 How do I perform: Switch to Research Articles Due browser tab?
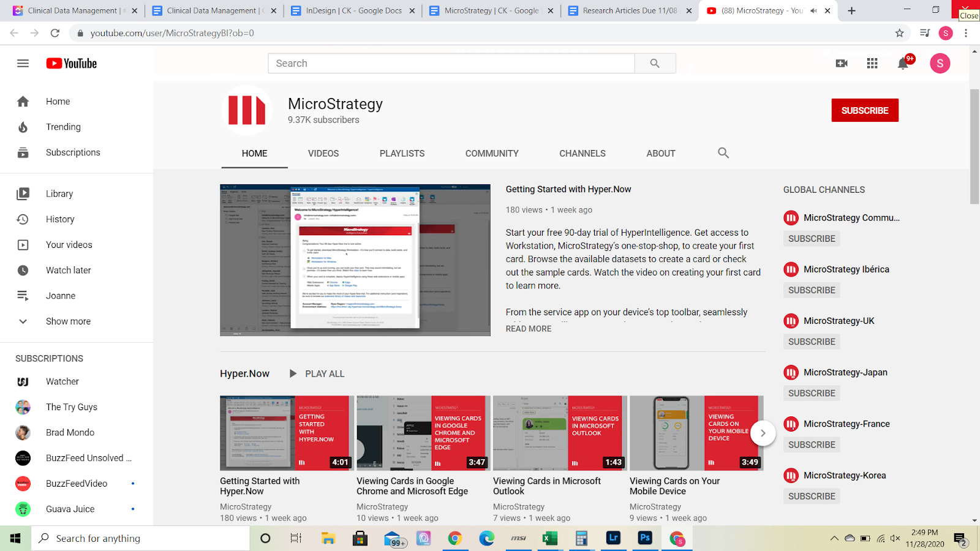[x=630, y=11]
